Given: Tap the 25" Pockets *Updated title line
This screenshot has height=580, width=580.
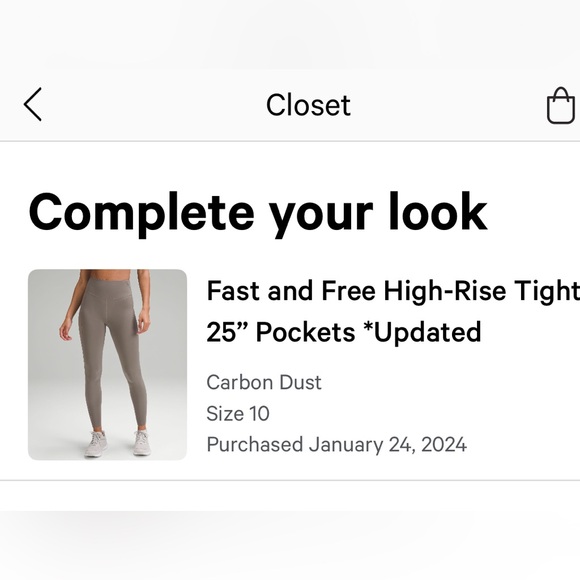Looking at the screenshot, I should tap(344, 332).
